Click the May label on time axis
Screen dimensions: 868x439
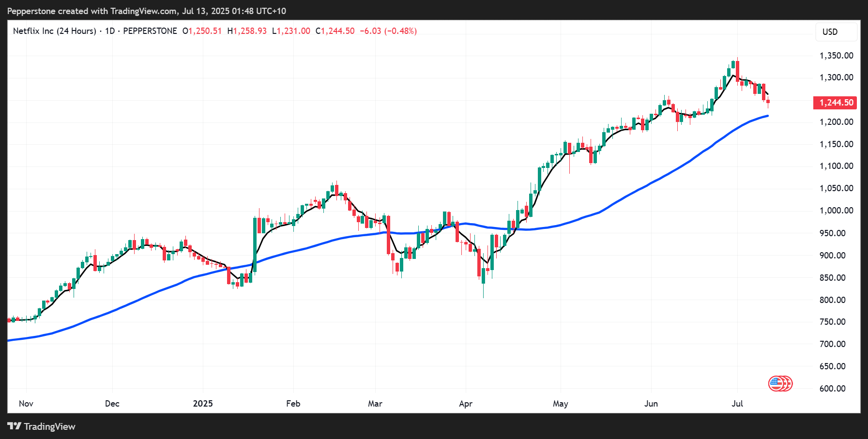click(x=561, y=404)
